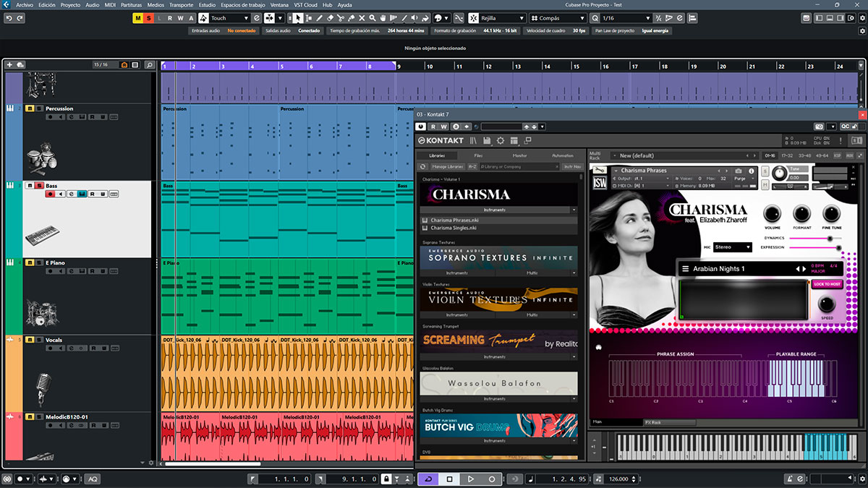
Task: Select the Object Selection arrow tool
Action: (x=299, y=17)
